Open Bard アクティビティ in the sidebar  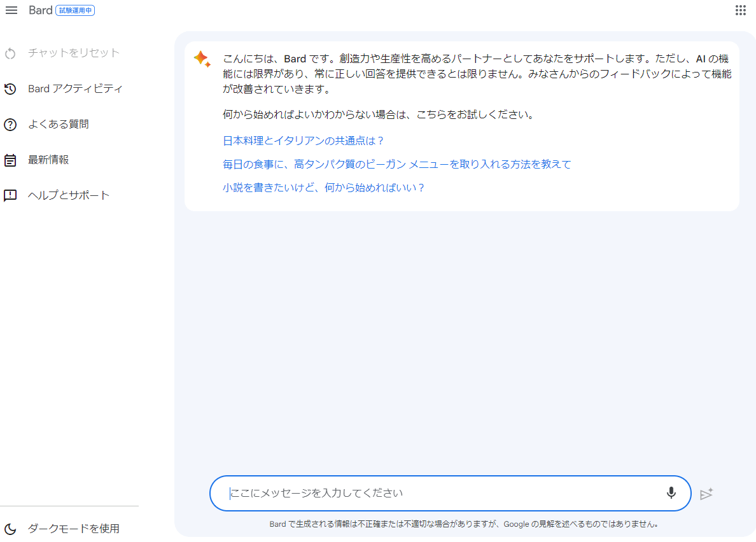pos(75,88)
